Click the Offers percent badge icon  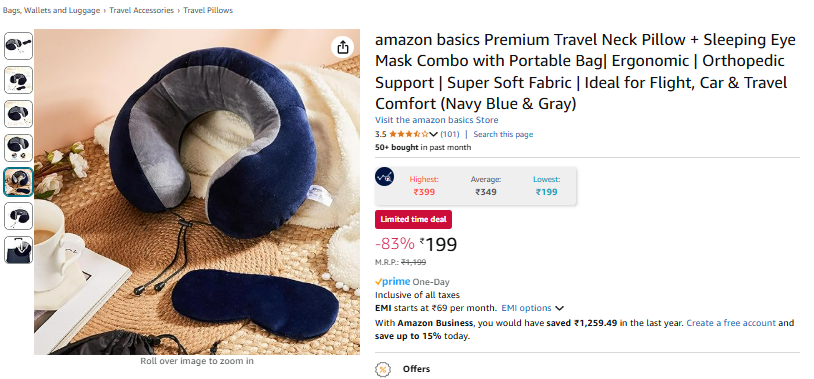coord(383,370)
